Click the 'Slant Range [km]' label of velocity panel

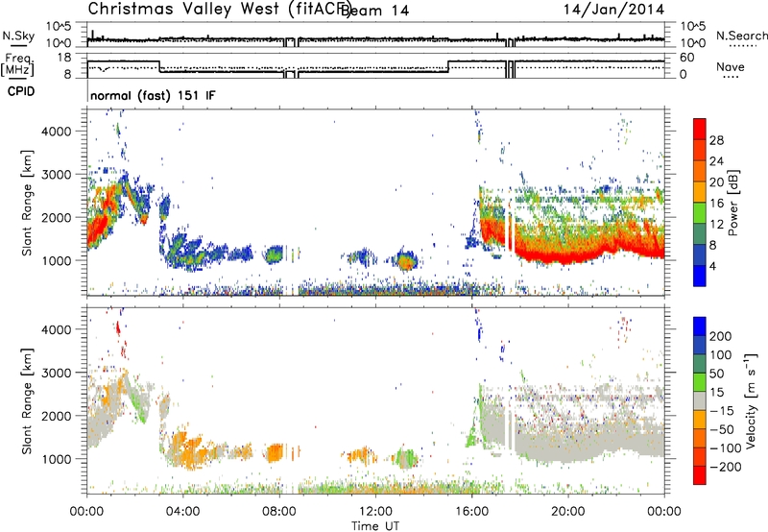pos(27,400)
